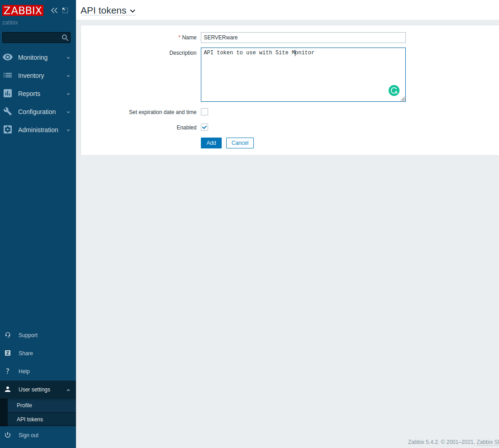Image resolution: width=499 pixels, height=448 pixels.
Task: Open Help via the question mark icon
Action: [7, 371]
